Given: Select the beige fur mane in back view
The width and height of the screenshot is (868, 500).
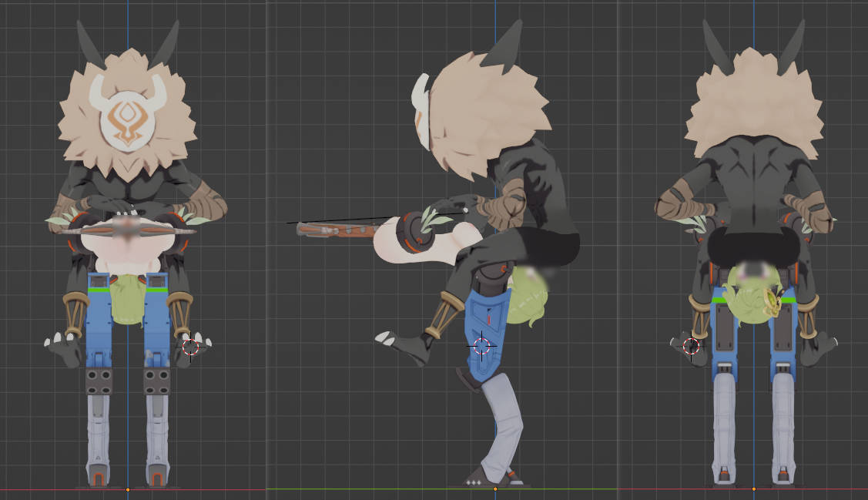Looking at the screenshot, I should click(753, 104).
